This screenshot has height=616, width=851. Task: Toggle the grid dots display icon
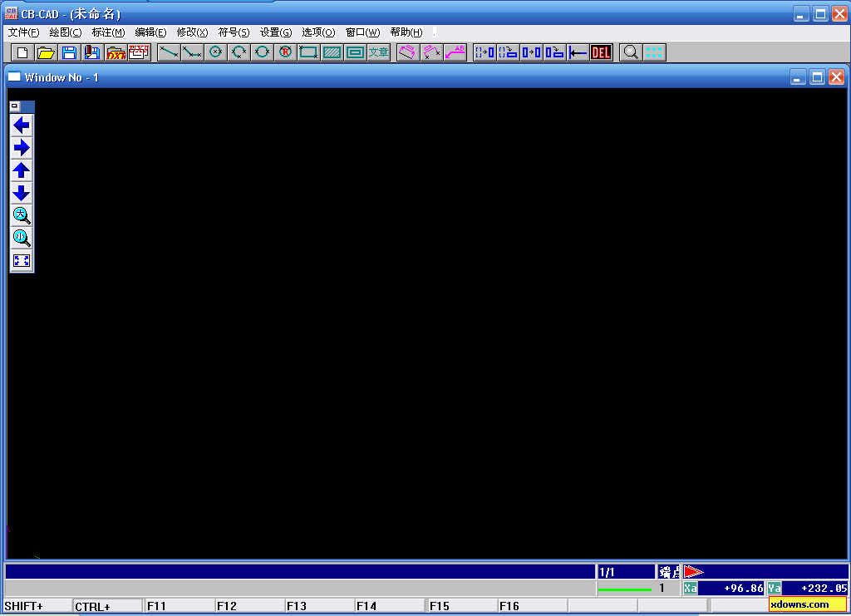coord(654,52)
